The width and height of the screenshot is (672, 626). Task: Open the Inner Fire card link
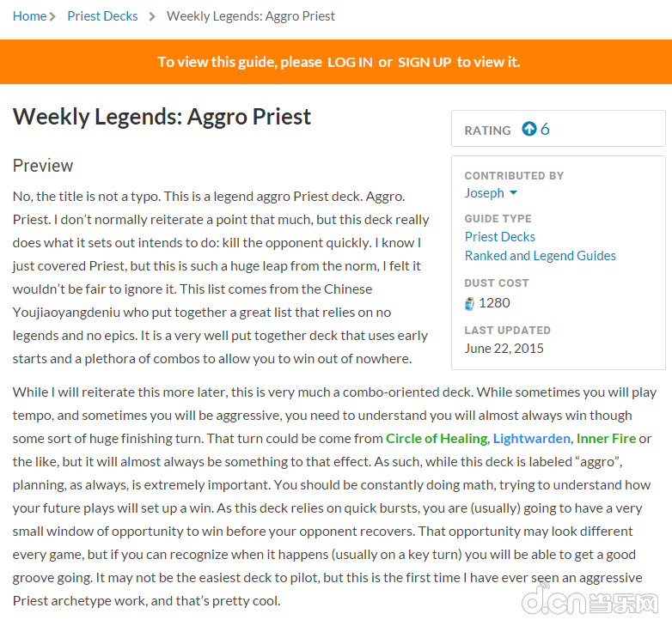click(x=606, y=439)
